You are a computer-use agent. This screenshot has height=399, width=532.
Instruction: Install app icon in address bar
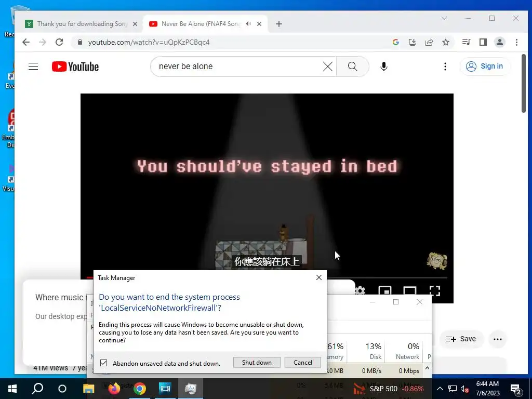[412, 42]
